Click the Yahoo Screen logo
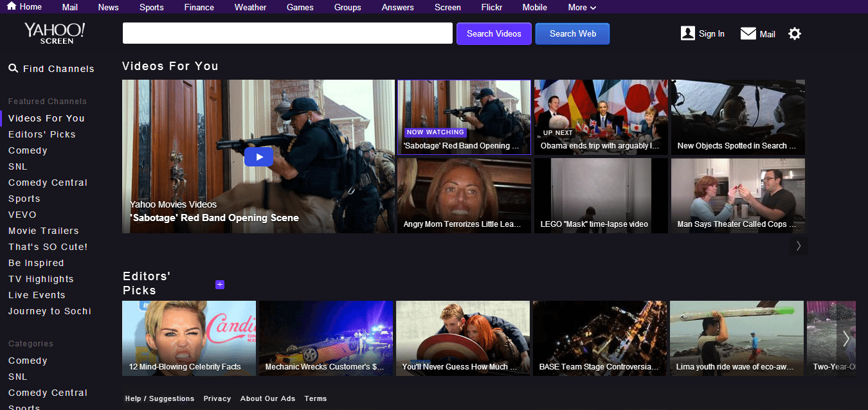 pyautogui.click(x=55, y=33)
